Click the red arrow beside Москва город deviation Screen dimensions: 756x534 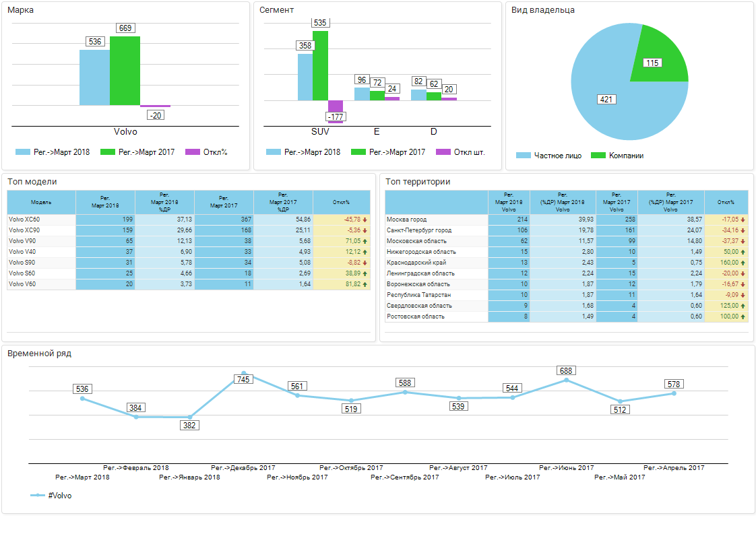pos(743,220)
